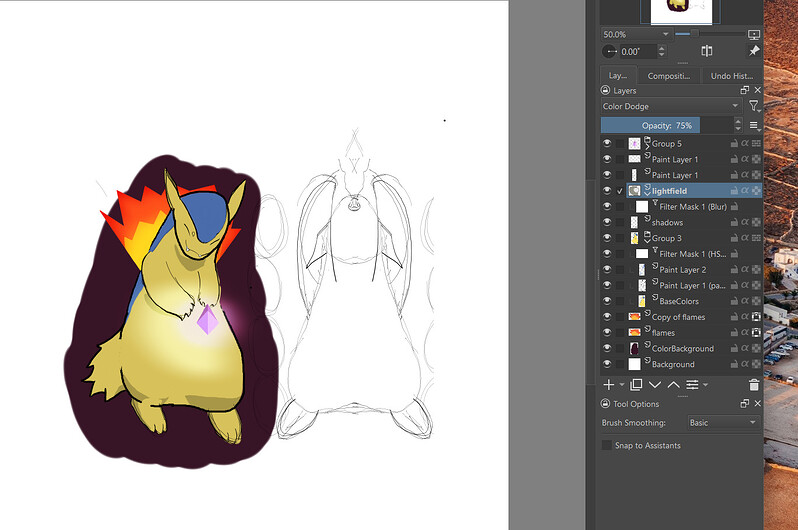Toggle pass-through on Group 5

click(x=756, y=144)
